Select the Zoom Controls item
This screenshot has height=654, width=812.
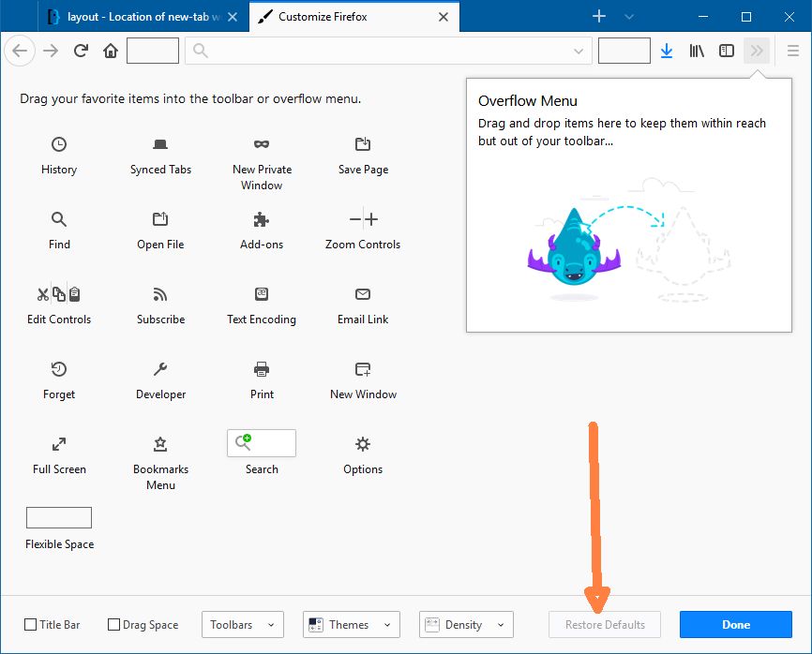[363, 230]
